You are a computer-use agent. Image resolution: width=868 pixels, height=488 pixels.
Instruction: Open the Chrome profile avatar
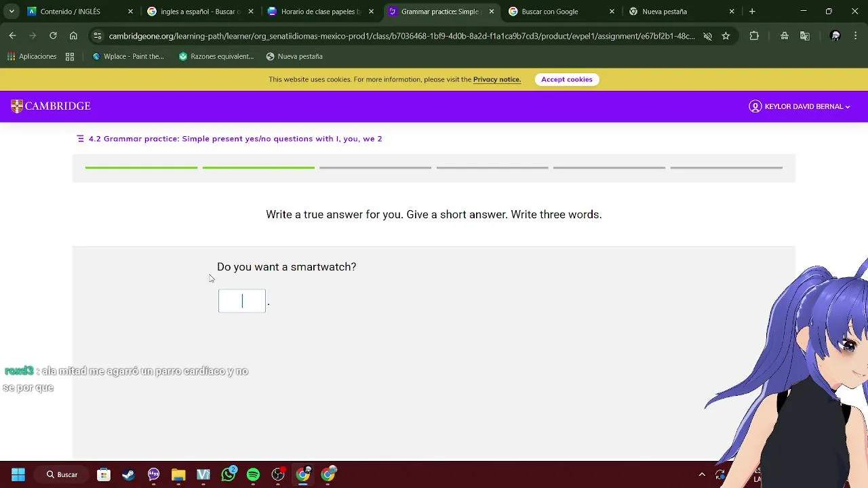point(835,36)
